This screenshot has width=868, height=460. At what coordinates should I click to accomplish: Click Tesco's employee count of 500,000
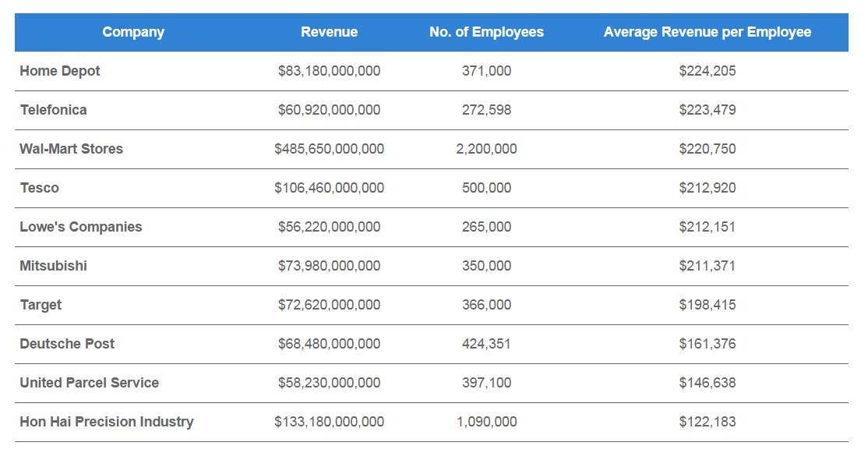point(487,188)
